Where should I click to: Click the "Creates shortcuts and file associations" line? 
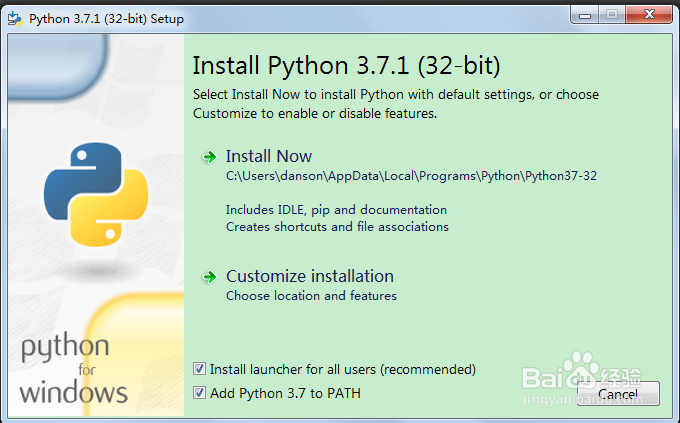pos(337,227)
